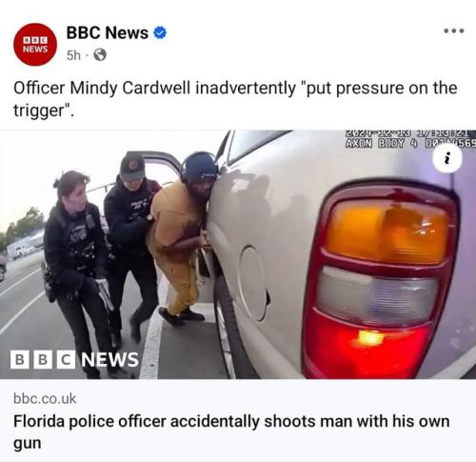Click the BBC NEWS watermark logo on photo

click(74, 359)
